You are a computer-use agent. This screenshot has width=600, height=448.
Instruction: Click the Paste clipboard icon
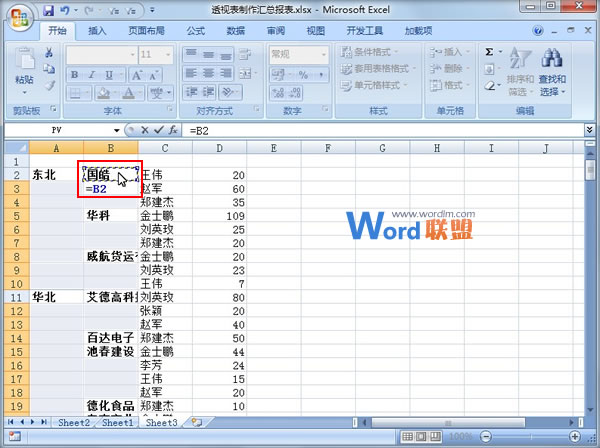click(x=24, y=59)
